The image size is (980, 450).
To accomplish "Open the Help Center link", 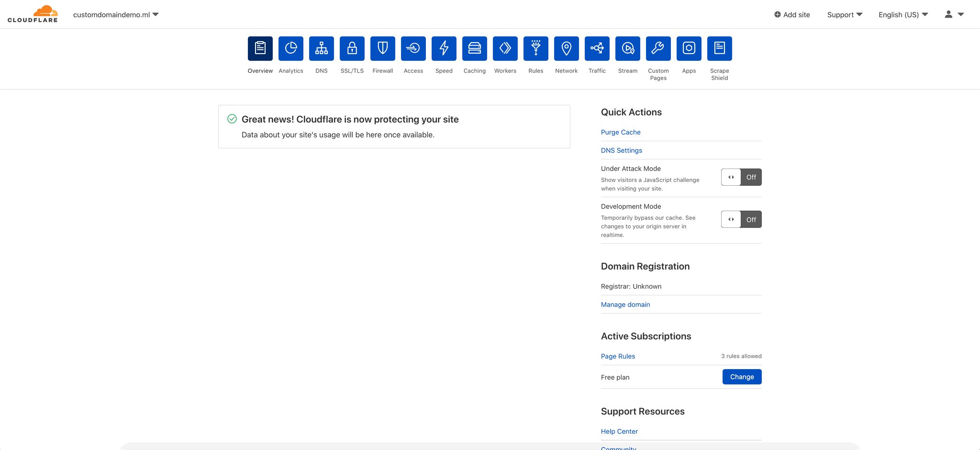I will click(x=619, y=431).
